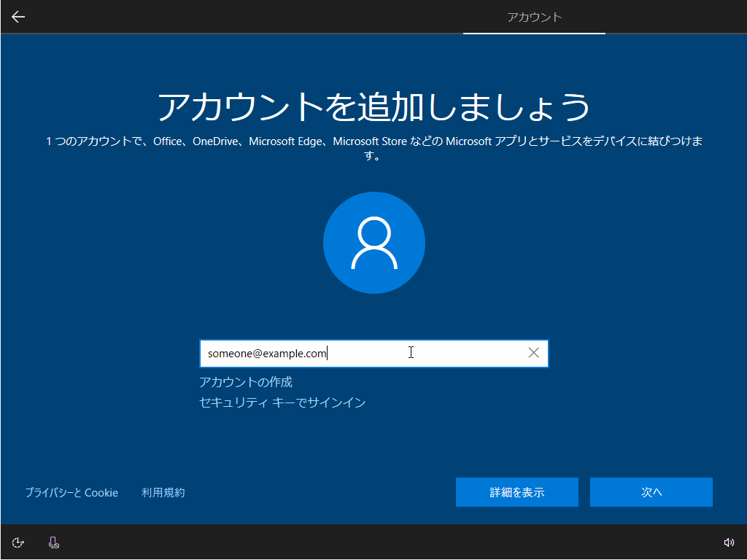
Task: Proceed with the 次へ button
Action: coord(651,492)
